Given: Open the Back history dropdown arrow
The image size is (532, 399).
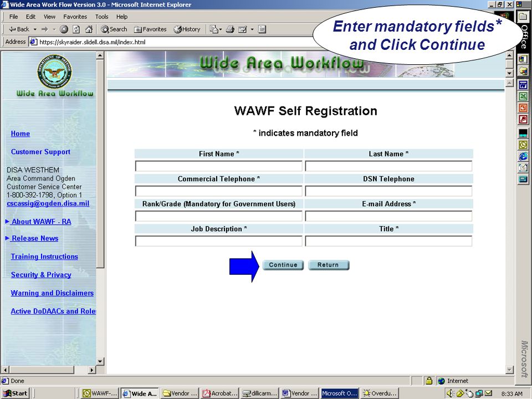Looking at the screenshot, I should (35, 29).
